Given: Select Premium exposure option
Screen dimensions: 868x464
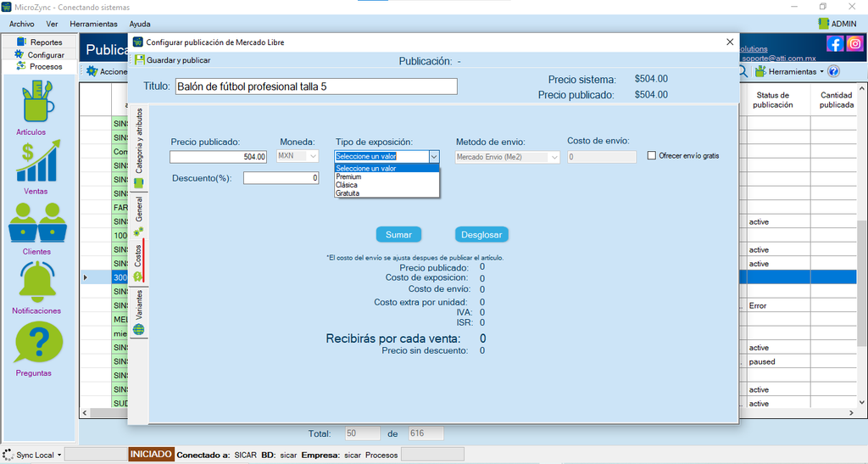Looking at the screenshot, I should pos(387,176).
